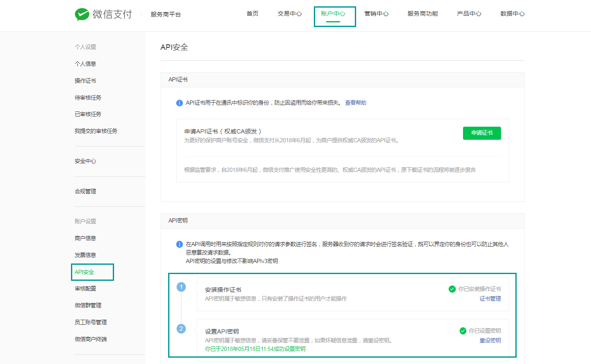Open 服务商功能 tab
The height and width of the screenshot is (364, 591).
423,14
